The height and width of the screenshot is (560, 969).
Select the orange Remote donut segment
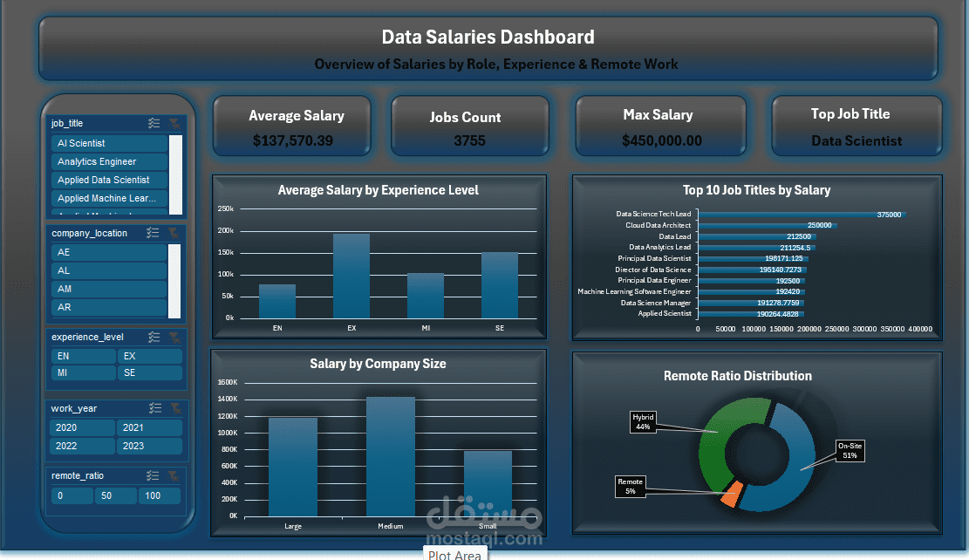click(732, 495)
